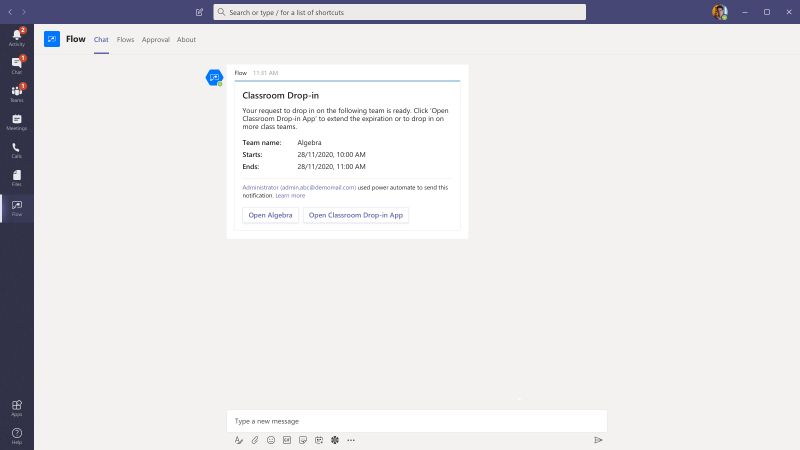Start a new chat with compose icon
Screen dimensions: 800x450
(199, 12)
